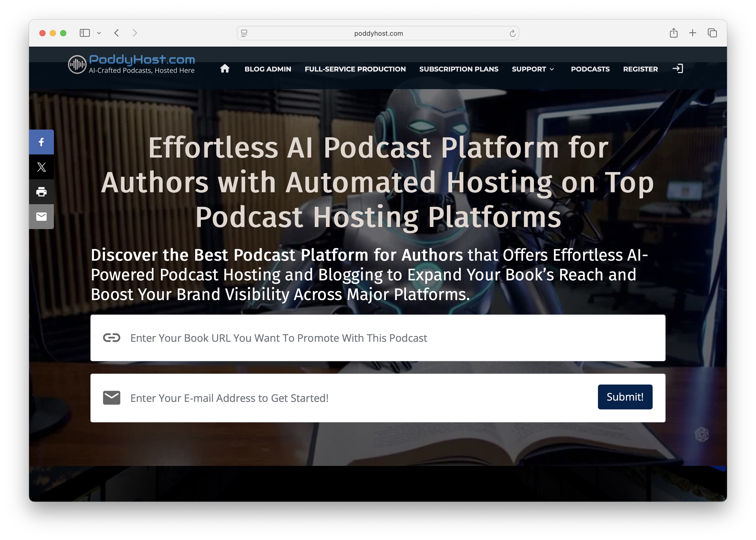Click the 'Discover the Best Podcast Platform' subheading
Viewport: 756px width, 540px height.
point(369,275)
